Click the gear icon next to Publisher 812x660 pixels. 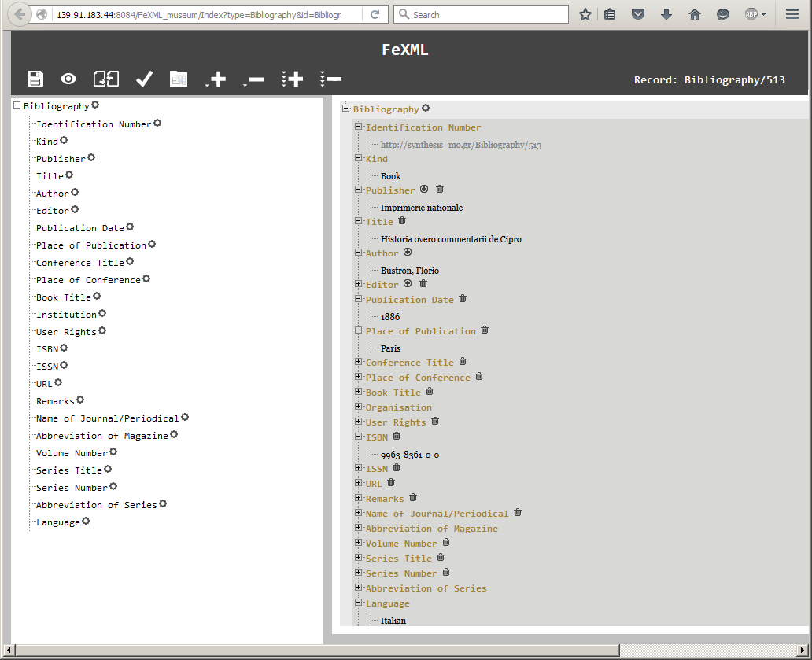[91, 157]
